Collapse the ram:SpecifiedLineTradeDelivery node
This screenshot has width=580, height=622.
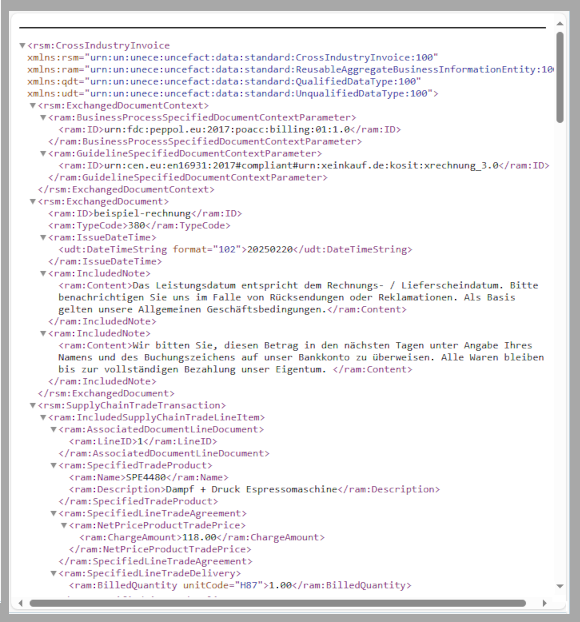pyautogui.click(x=54, y=573)
